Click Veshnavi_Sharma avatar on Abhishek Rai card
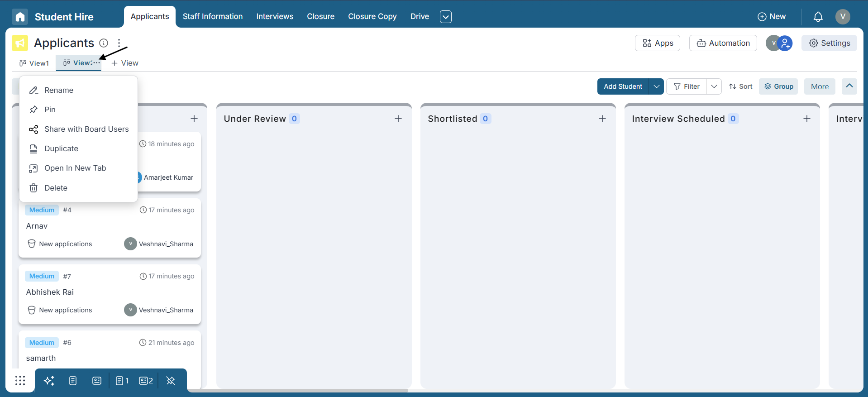This screenshot has height=397, width=868. (x=130, y=310)
